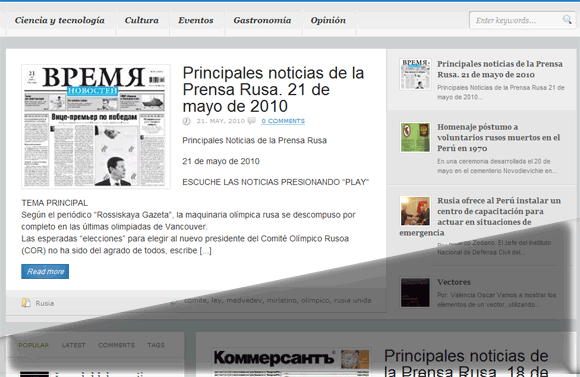
Task: Click text ESCUCHE LAS NOTICIAS PRESIONANDO "PLAY"
Action: pos(276,182)
